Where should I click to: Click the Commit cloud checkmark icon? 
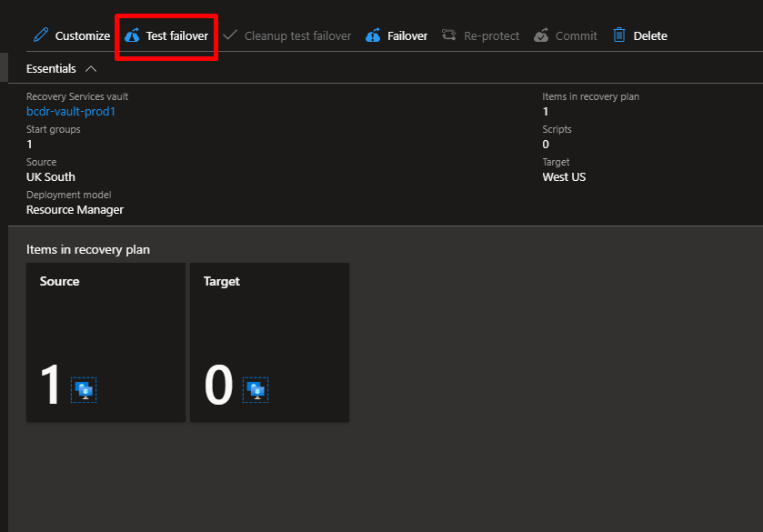(541, 35)
